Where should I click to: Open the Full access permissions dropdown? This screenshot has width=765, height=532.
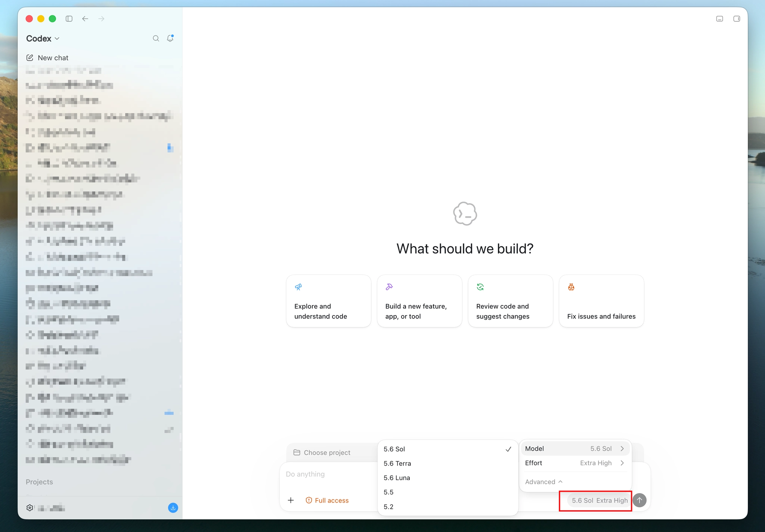click(327, 500)
